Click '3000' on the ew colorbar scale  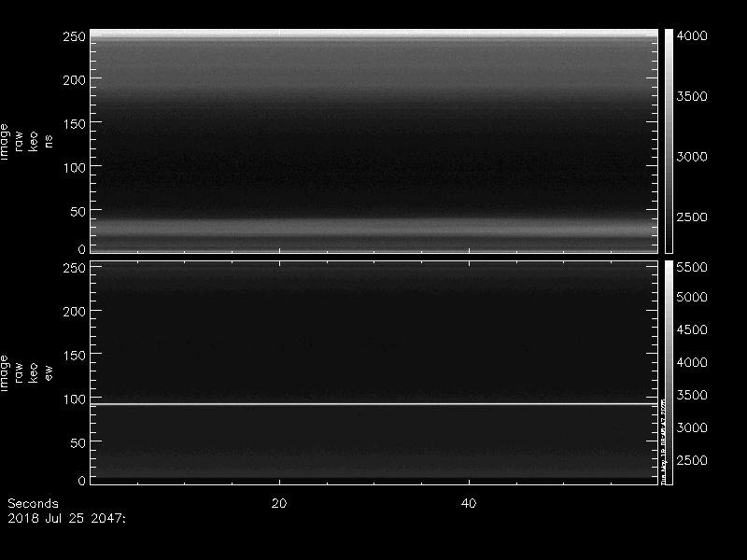coord(692,427)
